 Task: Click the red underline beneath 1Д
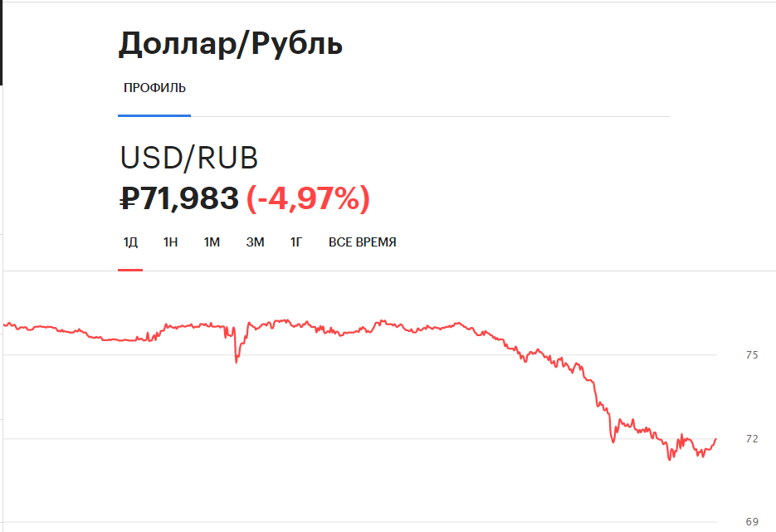click(x=130, y=270)
